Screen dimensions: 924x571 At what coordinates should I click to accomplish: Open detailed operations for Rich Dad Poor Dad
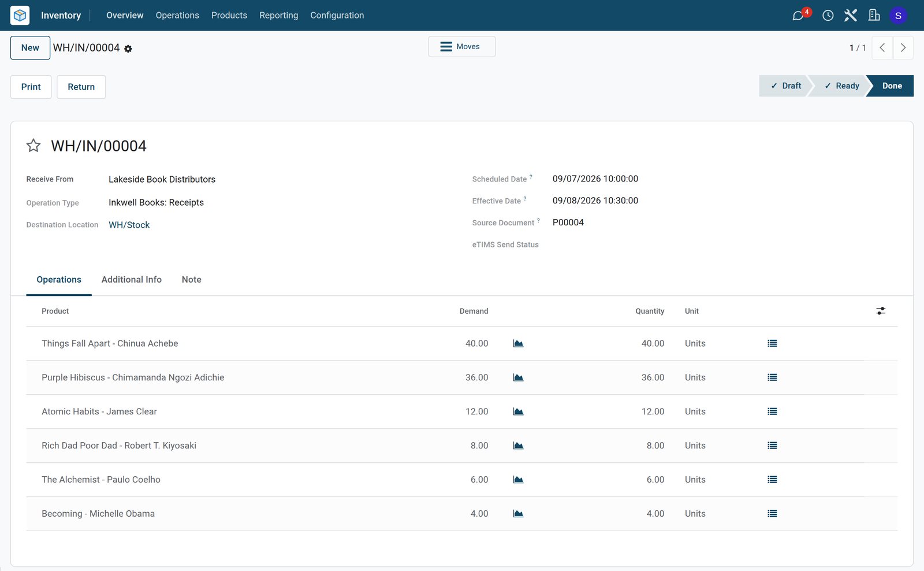tap(772, 446)
